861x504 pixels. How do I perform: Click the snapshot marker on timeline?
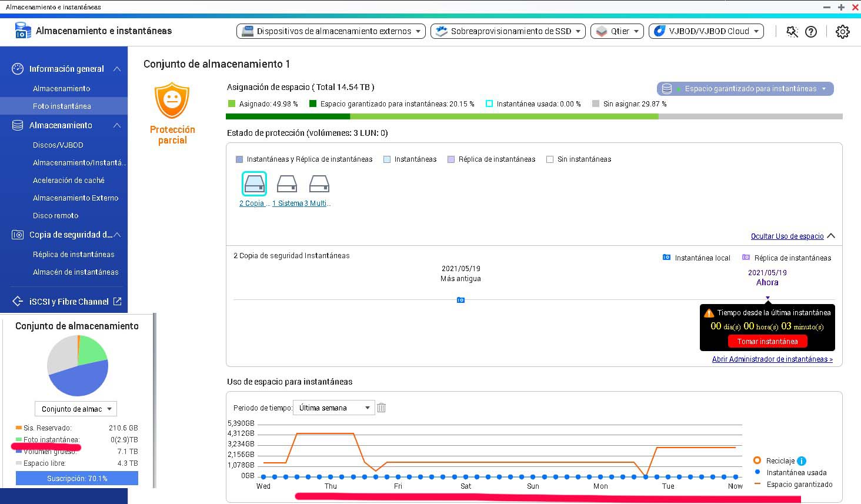(x=460, y=300)
